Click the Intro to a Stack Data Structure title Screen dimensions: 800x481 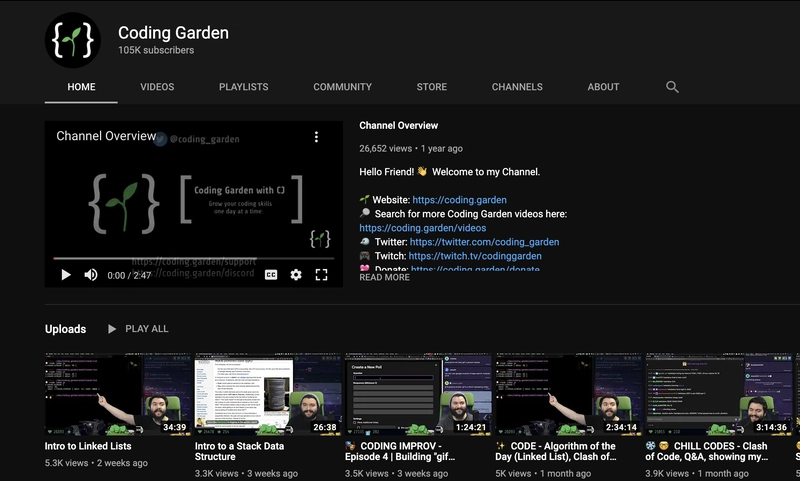(x=239, y=451)
